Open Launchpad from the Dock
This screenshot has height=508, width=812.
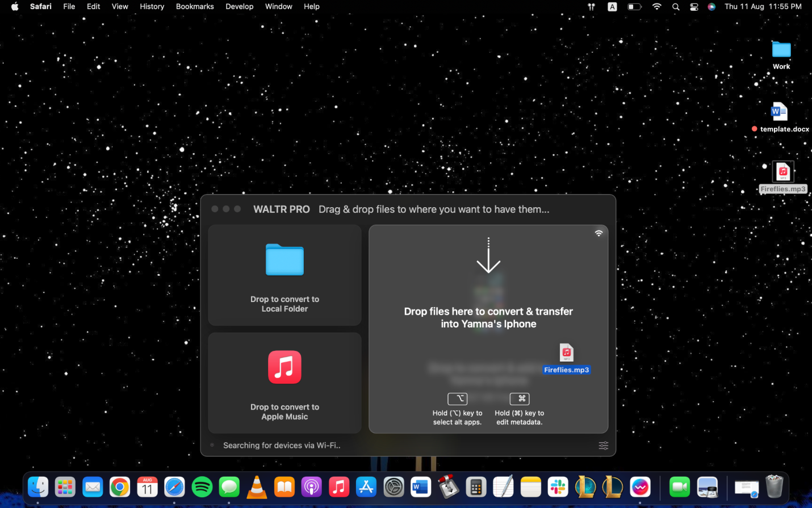click(x=65, y=487)
